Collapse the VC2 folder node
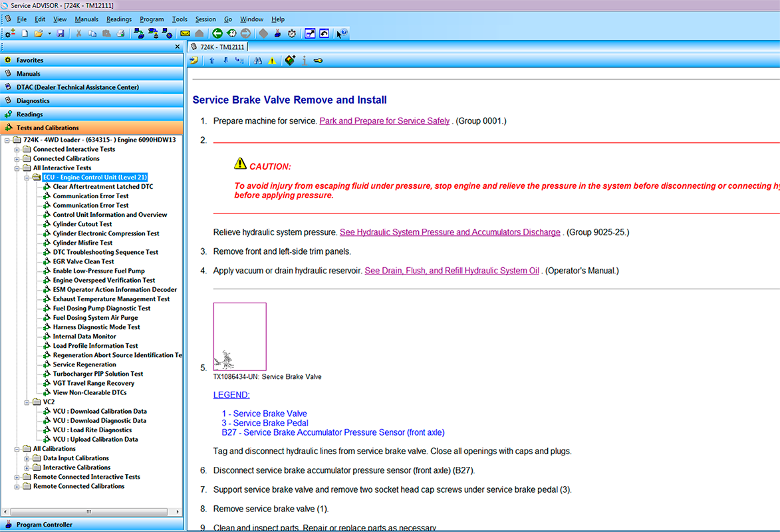Image resolution: width=780 pixels, height=532 pixels. (27, 402)
